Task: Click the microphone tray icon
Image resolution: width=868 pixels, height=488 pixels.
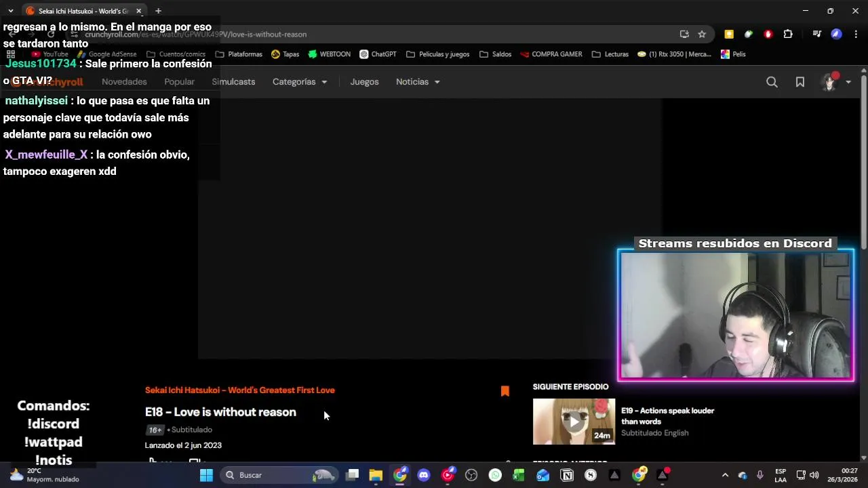Action: 760,475
